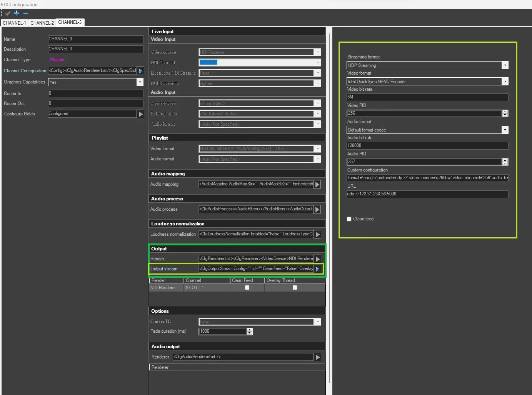Open Configure Roles arrow button
The height and width of the screenshot is (395, 532).
[140, 114]
